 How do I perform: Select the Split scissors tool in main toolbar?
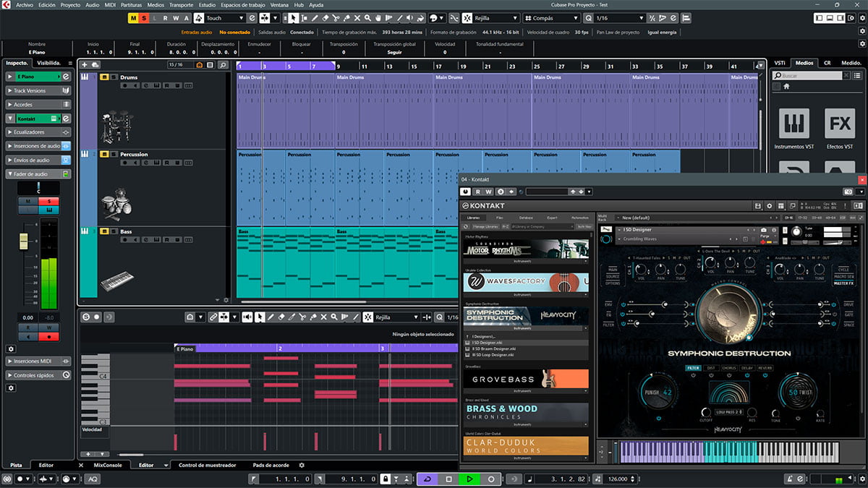[335, 17]
